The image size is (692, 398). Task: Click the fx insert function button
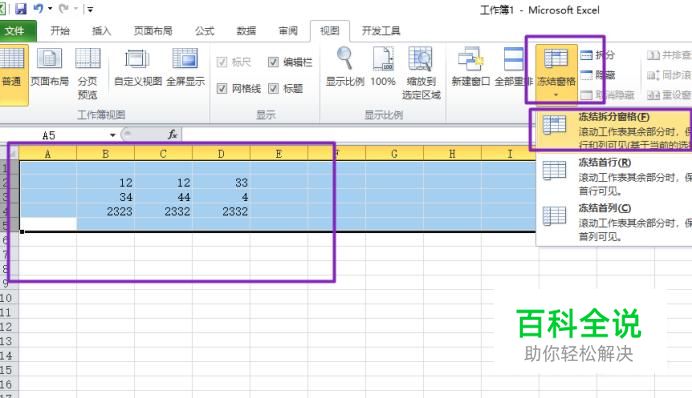[x=172, y=135]
